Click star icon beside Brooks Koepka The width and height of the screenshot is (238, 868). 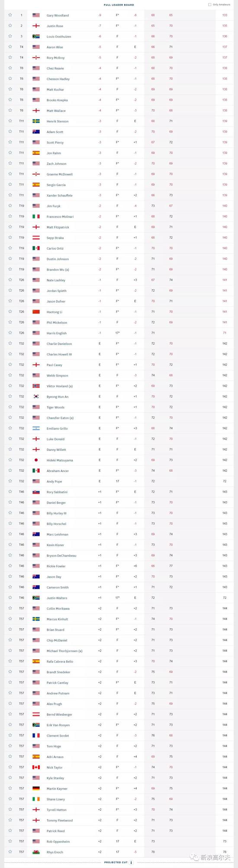[x=10, y=100]
